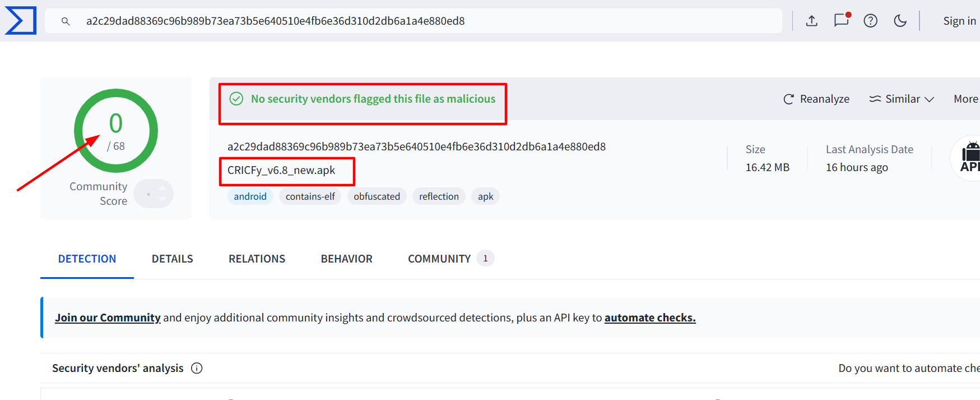The height and width of the screenshot is (400, 980).
Task: Click the VirusTotal logo icon
Action: click(21, 21)
